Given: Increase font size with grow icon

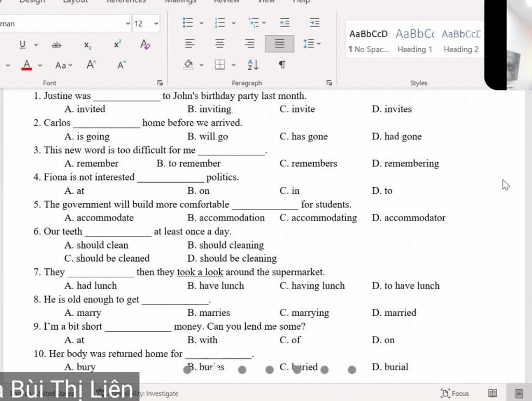Looking at the screenshot, I should [x=91, y=64].
